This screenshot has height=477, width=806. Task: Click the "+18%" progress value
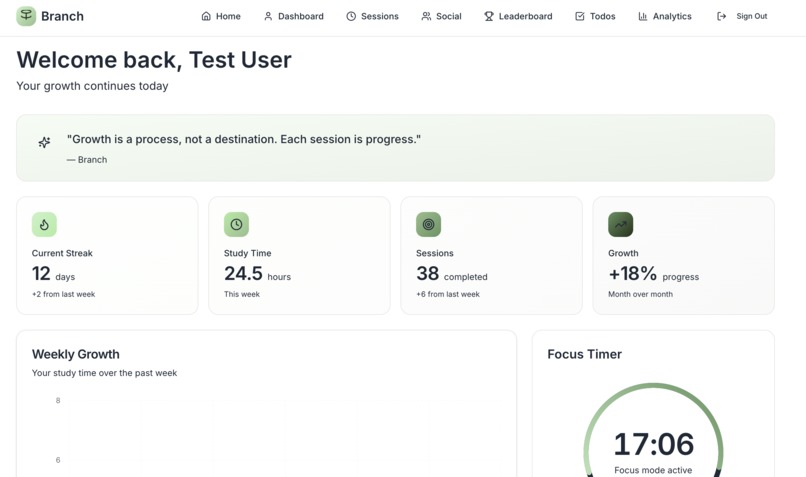click(633, 273)
